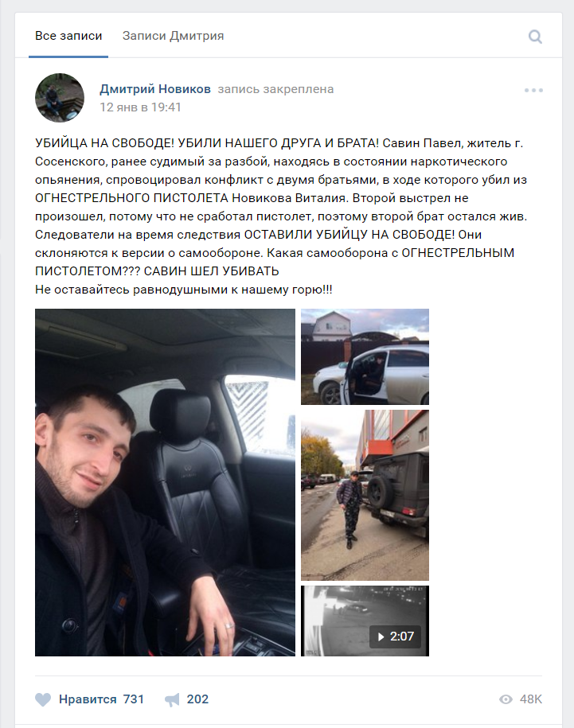Open the large selfie photo in car
The height and width of the screenshot is (728, 574).
(x=165, y=482)
